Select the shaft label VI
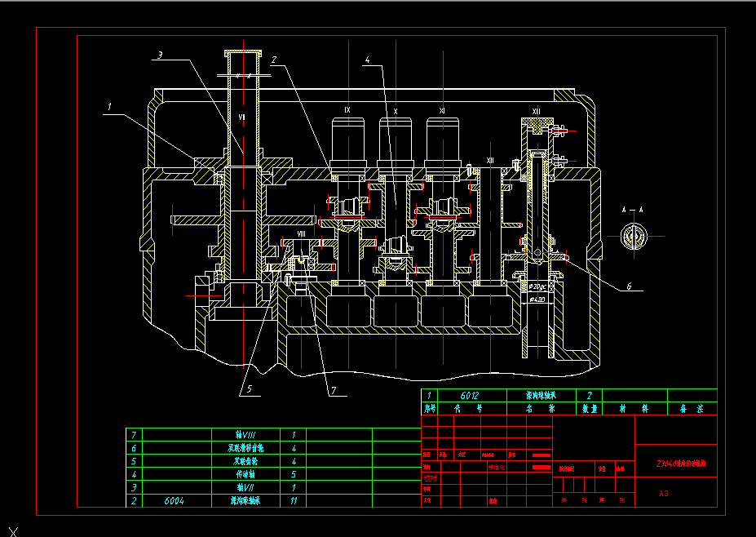The width and height of the screenshot is (756, 537). click(x=242, y=118)
